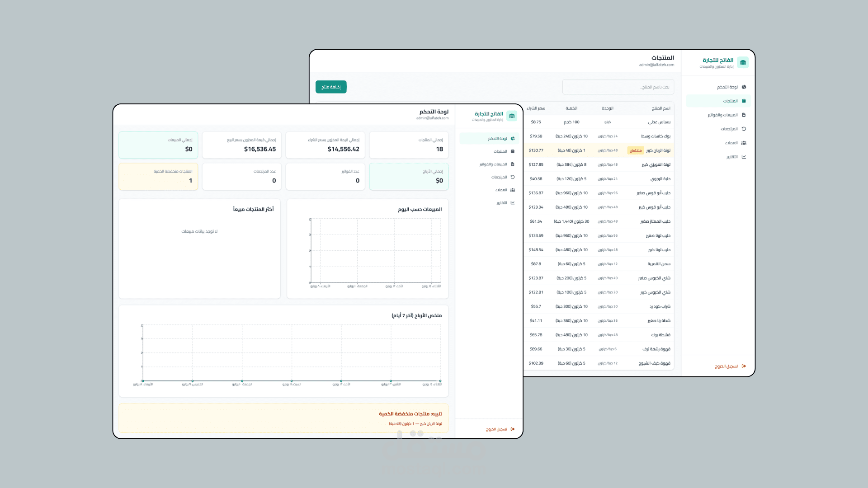Click the المبيعات حسب اليوم chart title
868x488 pixels.
tap(420, 209)
